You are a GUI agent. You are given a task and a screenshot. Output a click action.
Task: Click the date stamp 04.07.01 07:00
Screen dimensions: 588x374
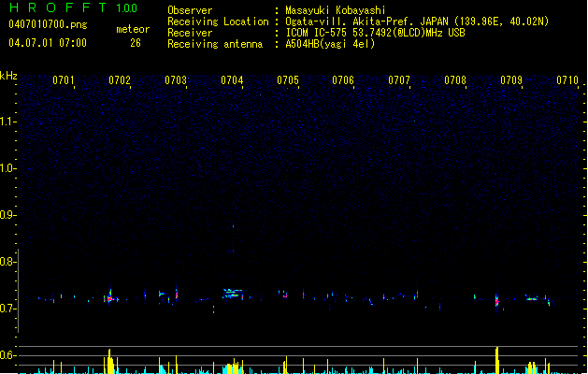pyautogui.click(x=48, y=43)
